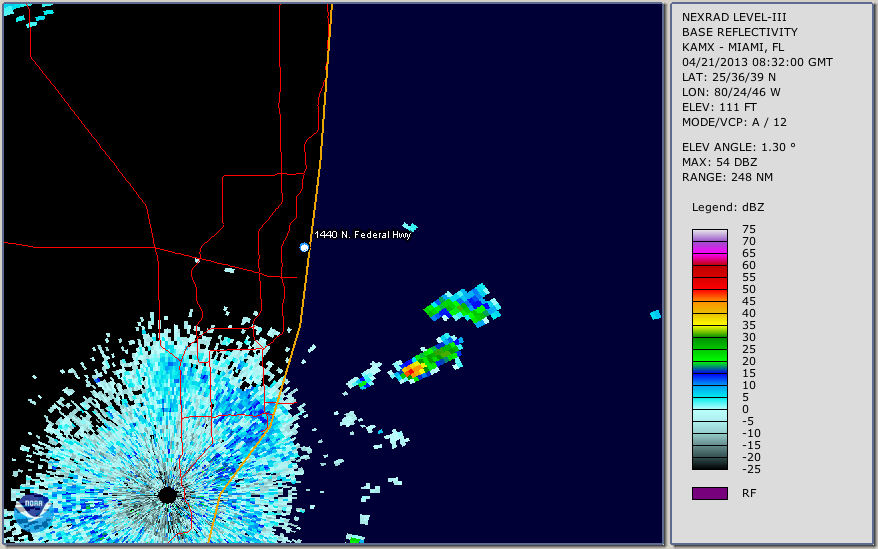
Task: Click the ELEV ANGLE: 1.30 ° line
Action: (739, 147)
